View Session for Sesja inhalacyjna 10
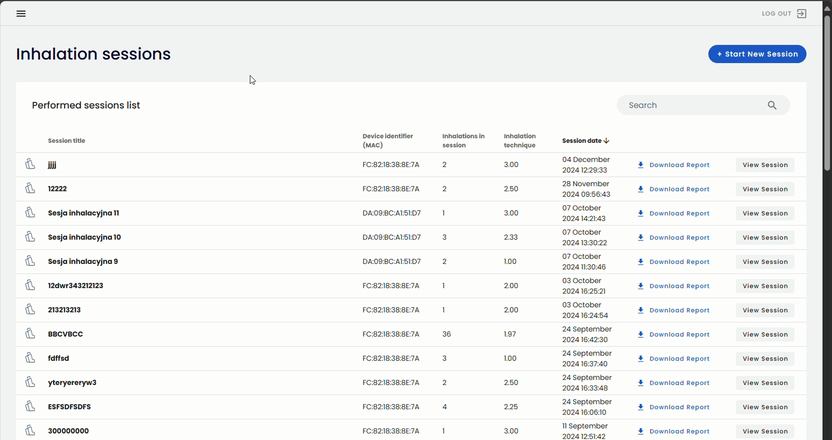Viewport: 832px width, 440px height. click(x=765, y=238)
